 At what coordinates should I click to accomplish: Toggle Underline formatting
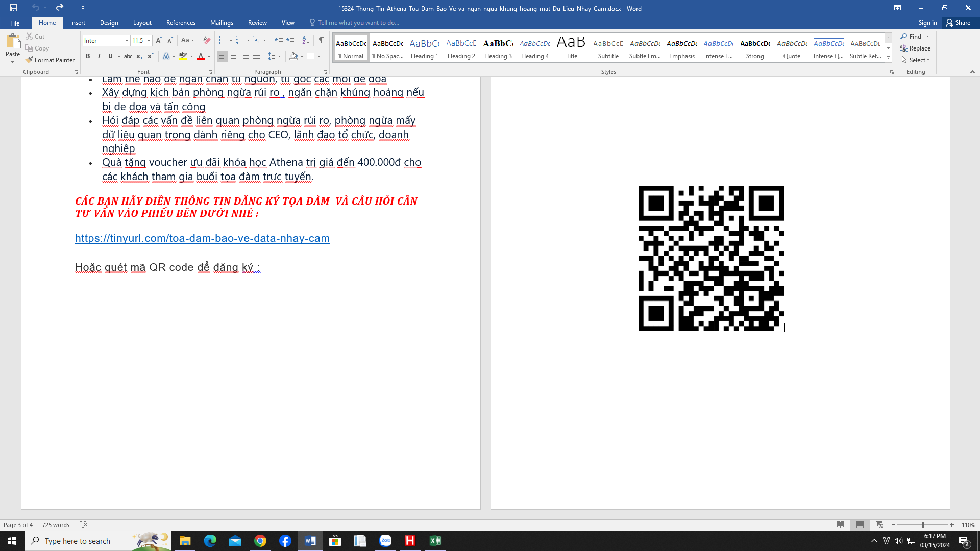110,56
